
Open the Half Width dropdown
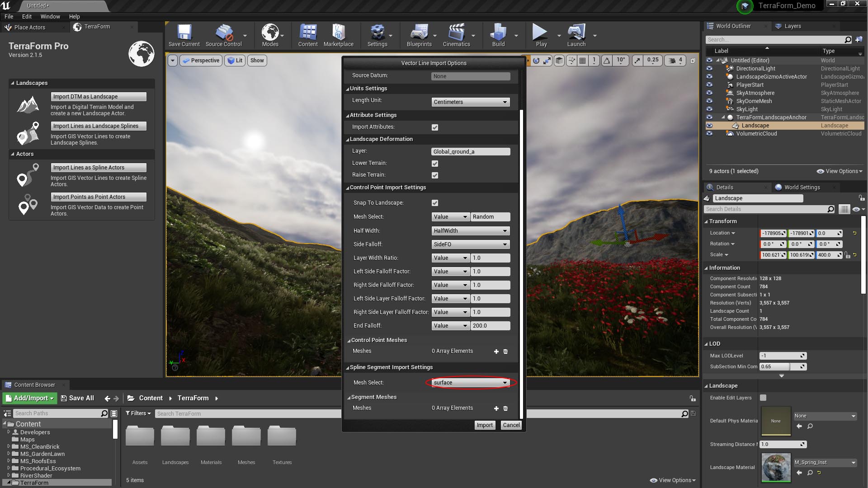[x=471, y=231]
